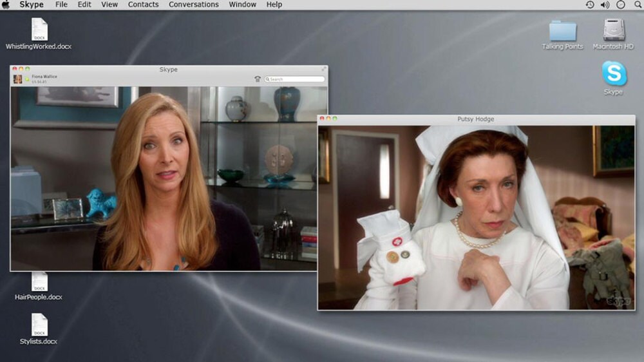
Task: Click the clock icon in menu bar
Action: pos(621,5)
